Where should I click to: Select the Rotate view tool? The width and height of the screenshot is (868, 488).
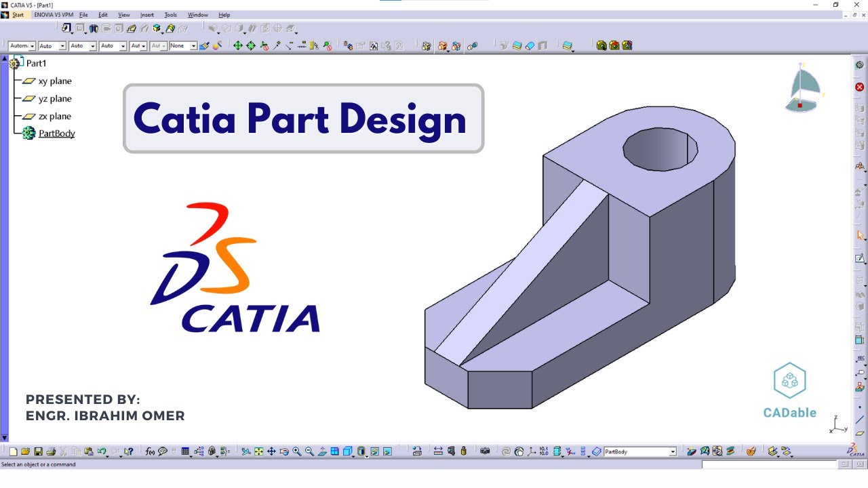(x=285, y=451)
